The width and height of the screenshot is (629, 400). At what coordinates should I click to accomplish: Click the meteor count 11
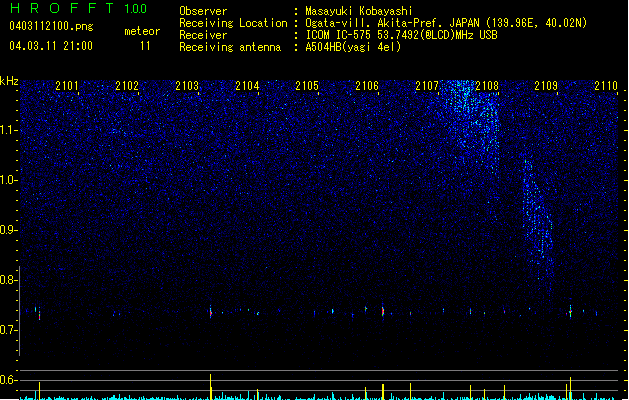tap(145, 46)
